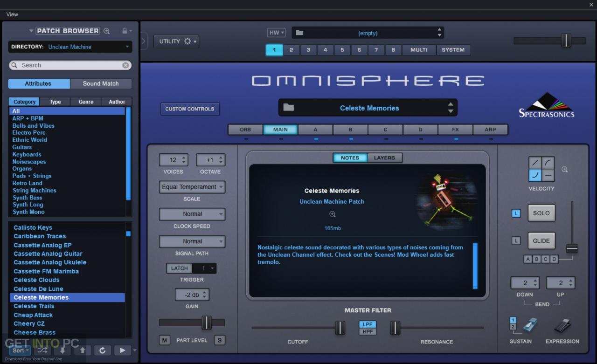597x364 pixels.
Task: Open the Sort dropdown
Action: pos(21,350)
